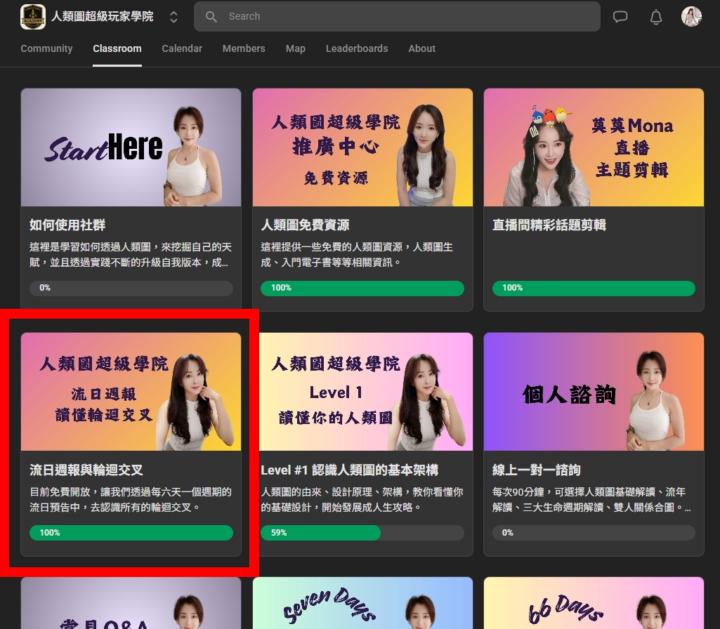Open the Map tab
The height and width of the screenshot is (629, 720).
point(295,48)
